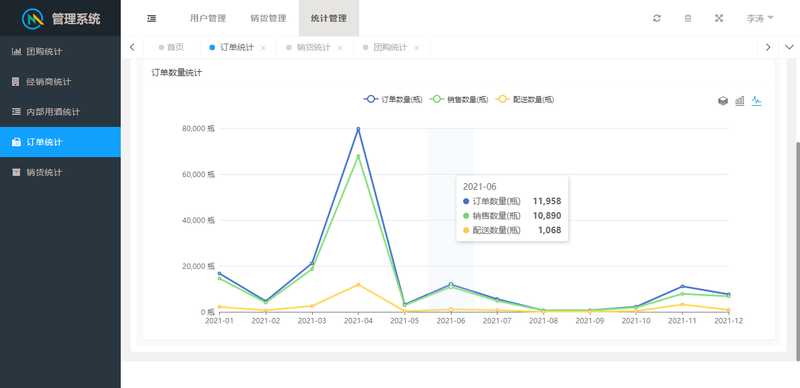This screenshot has width=800, height=388.
Task: Click the refresh icon in top bar
Action: 657,18
